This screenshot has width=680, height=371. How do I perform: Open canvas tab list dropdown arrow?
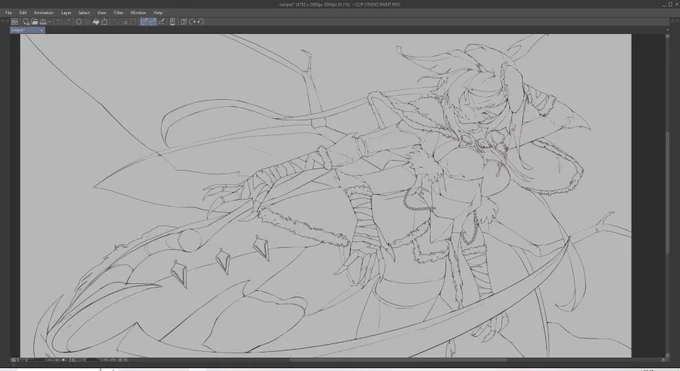[668, 30]
